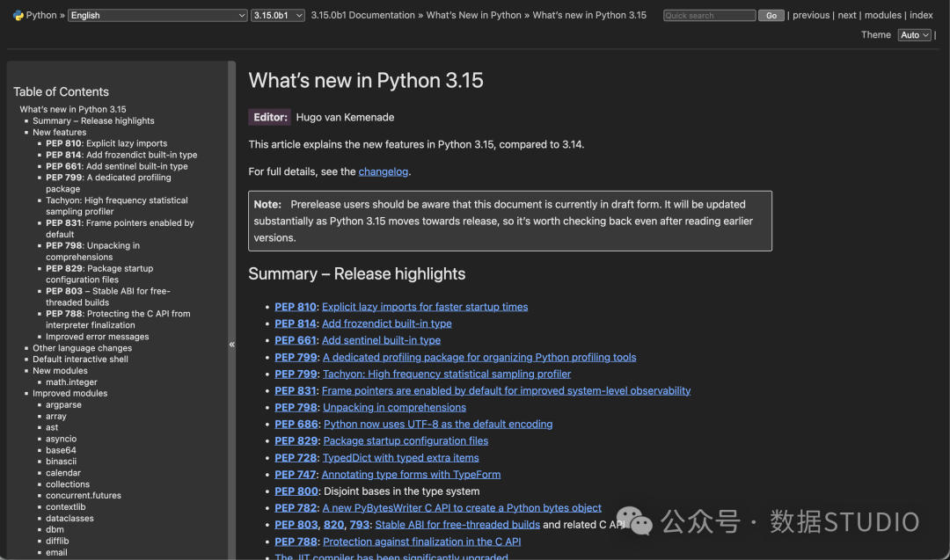Image resolution: width=950 pixels, height=560 pixels.
Task: Open PyBytesWriter C API link
Action: pos(463,508)
